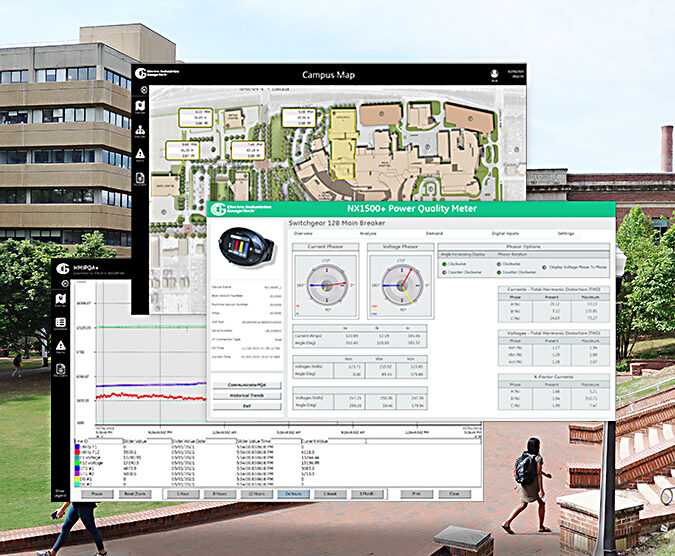Click the yellow DG #1 color swatch in legend
Screen dimensions: 675x556
tap(77, 479)
